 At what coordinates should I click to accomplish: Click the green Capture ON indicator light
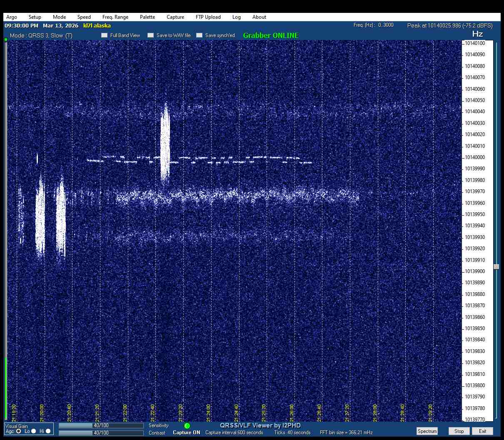point(187,426)
